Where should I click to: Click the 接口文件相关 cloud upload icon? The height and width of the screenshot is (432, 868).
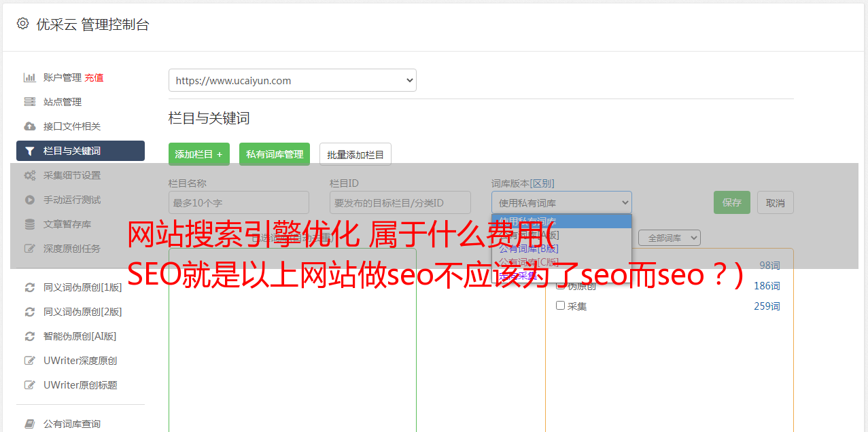(30, 126)
